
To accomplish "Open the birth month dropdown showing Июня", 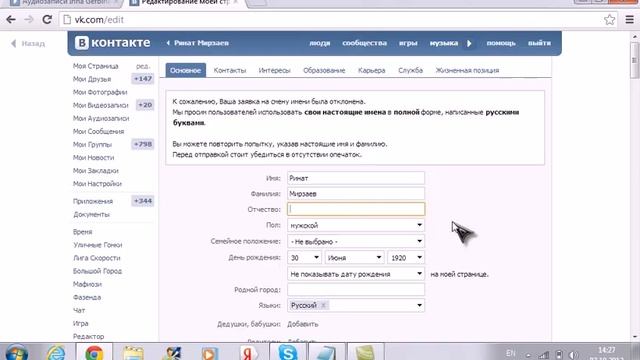I will (x=354, y=258).
